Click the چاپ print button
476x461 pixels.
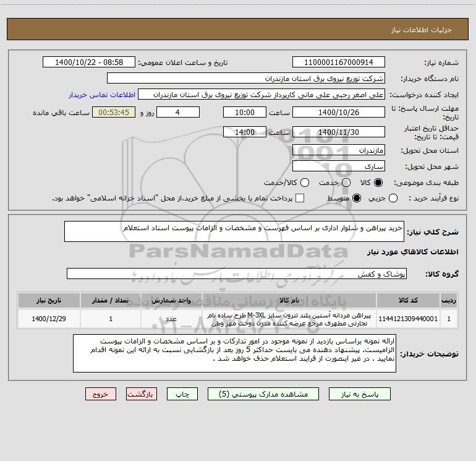click(182, 394)
